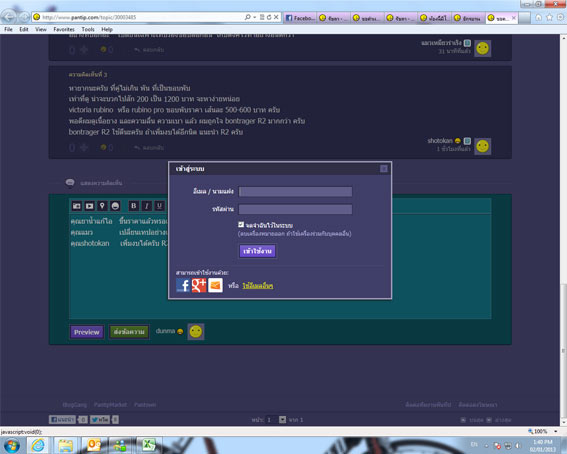This screenshot has height=454, width=567.
Task: Expand the address bar search dropdown arrow
Action: [x=255, y=17]
